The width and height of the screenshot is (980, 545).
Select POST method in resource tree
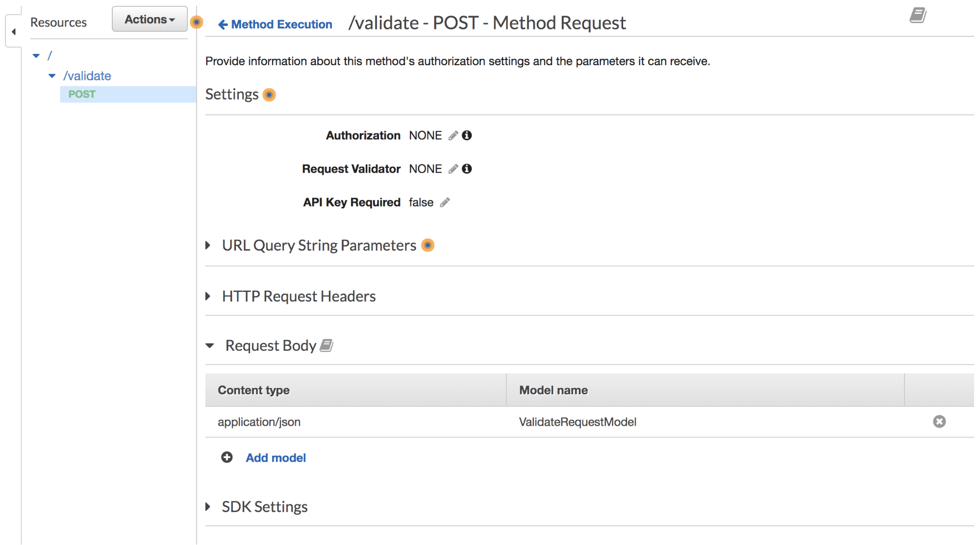click(82, 94)
